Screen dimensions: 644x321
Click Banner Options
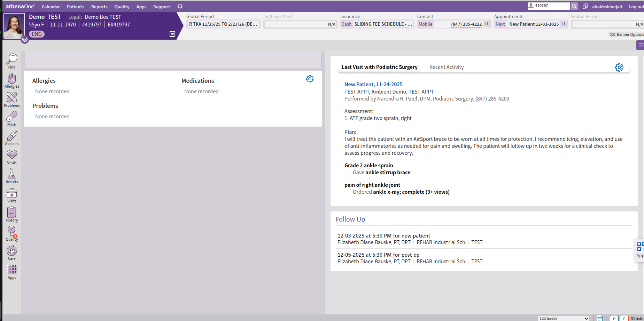point(627,34)
